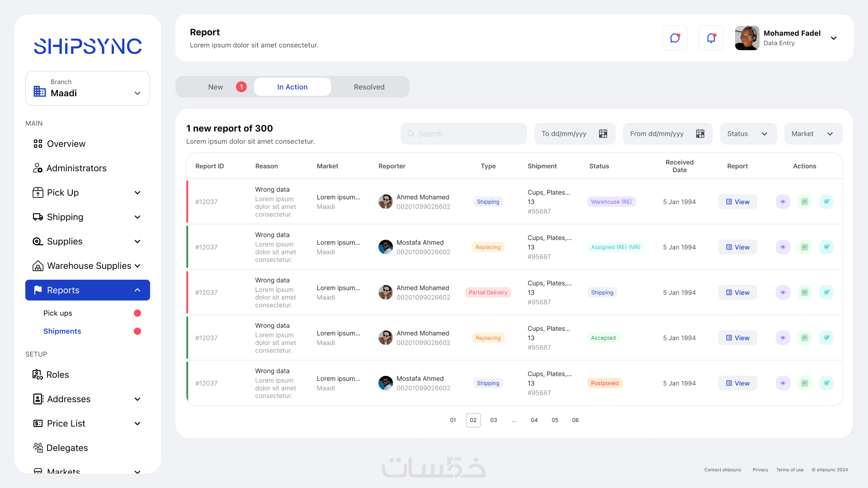The height and width of the screenshot is (488, 868).
Task: Click purple eye icon in first row
Action: [x=783, y=202]
